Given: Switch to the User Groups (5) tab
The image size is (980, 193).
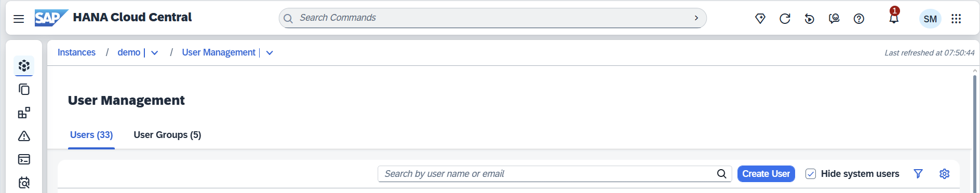Looking at the screenshot, I should pyautogui.click(x=167, y=135).
